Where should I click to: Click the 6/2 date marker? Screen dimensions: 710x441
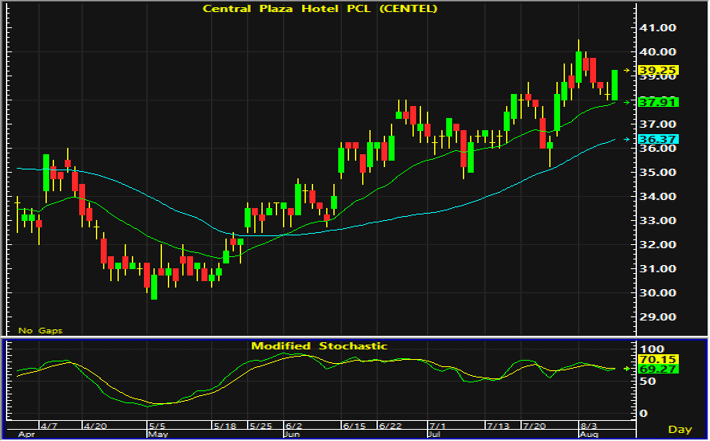tap(294, 426)
